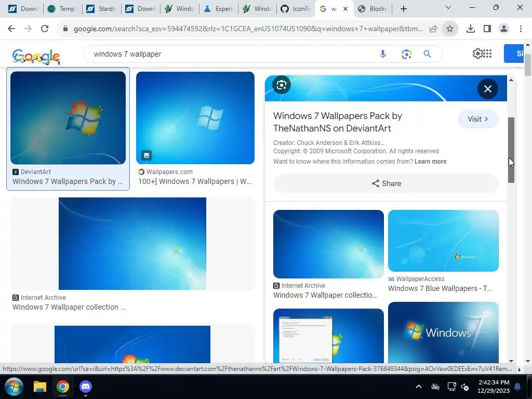Viewport: 532px width, 399px height.
Task: Share this page from the address bar
Action: pos(433,29)
